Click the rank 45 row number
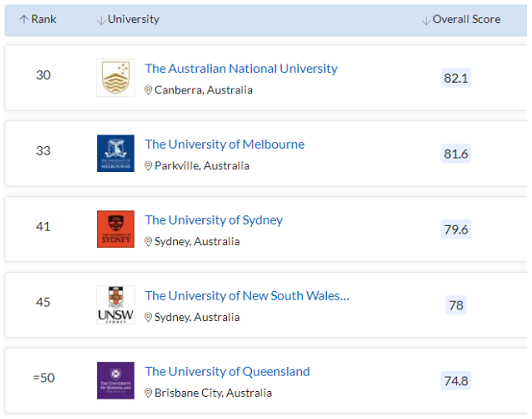 43,302
